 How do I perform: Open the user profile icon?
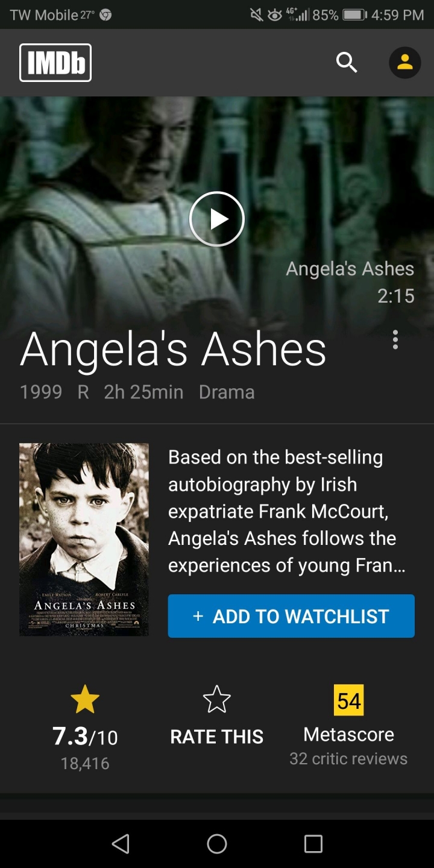coord(404,63)
